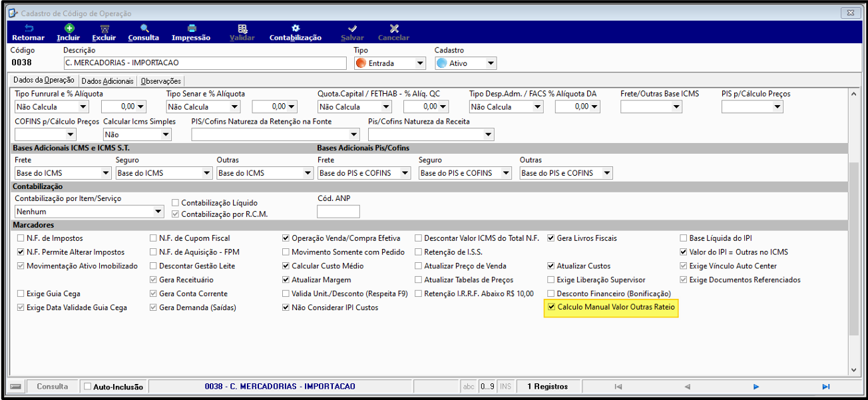
Task: Enable Auto-Inclusão checkbox
Action: (87, 386)
